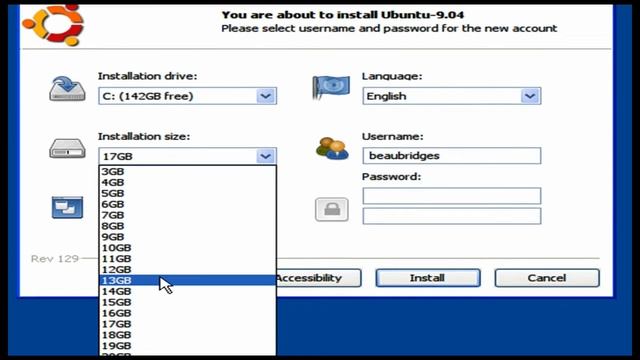Image resolution: width=640 pixels, height=360 pixels.
Task: Pick 18GB from the size list
Action: [x=187, y=335]
